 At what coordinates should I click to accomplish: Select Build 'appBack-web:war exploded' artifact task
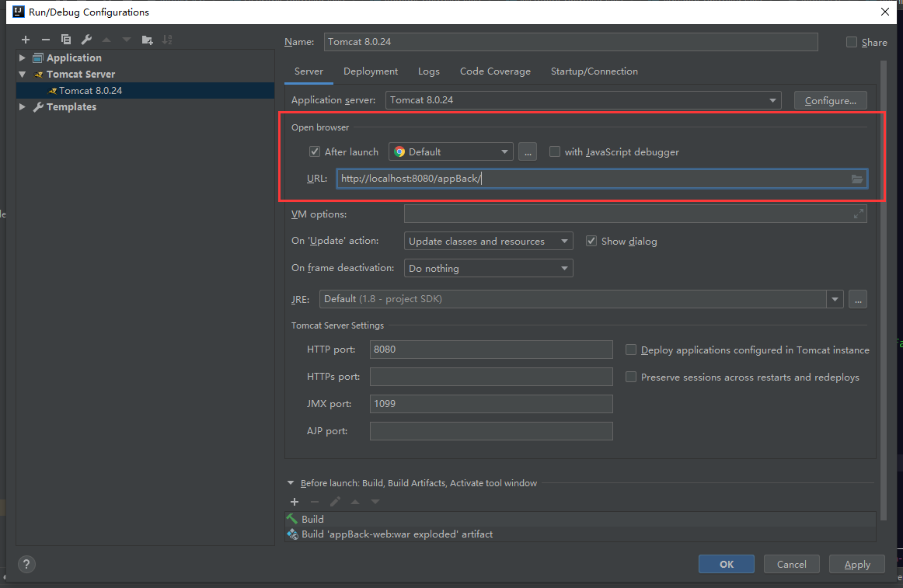[x=580, y=534]
